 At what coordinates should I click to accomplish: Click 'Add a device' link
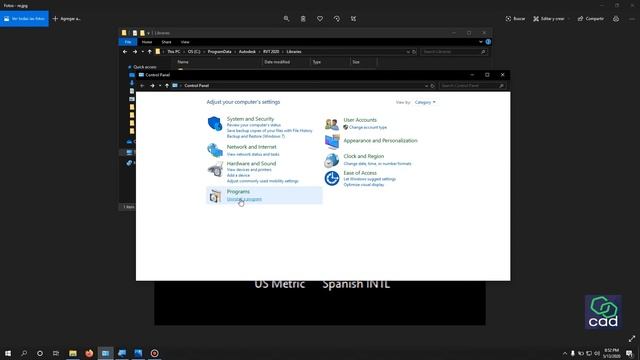[x=238, y=175]
